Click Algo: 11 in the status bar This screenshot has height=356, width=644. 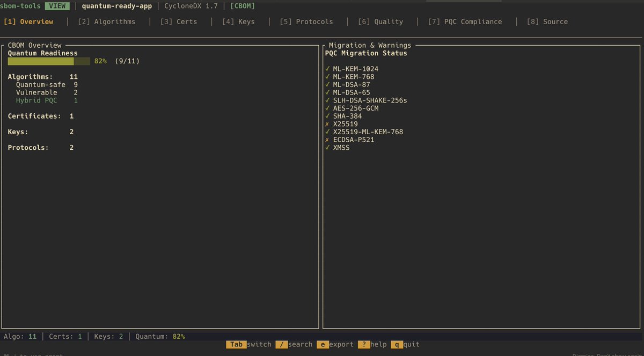20,336
